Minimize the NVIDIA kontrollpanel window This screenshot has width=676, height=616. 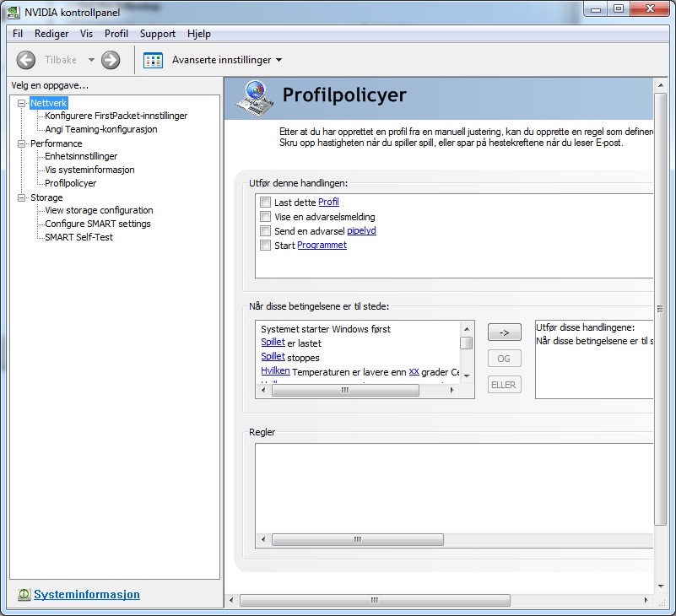(x=596, y=10)
